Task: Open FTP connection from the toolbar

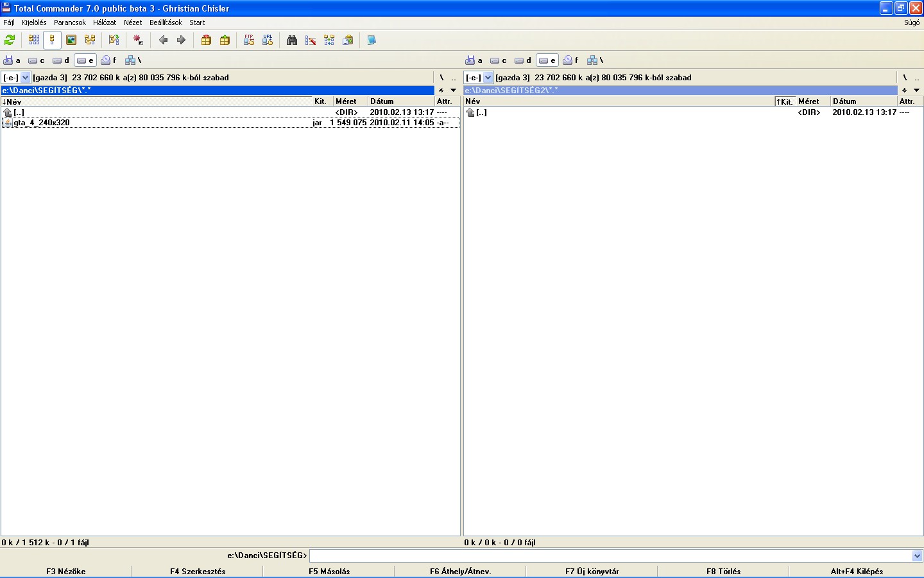Action: pyautogui.click(x=249, y=40)
